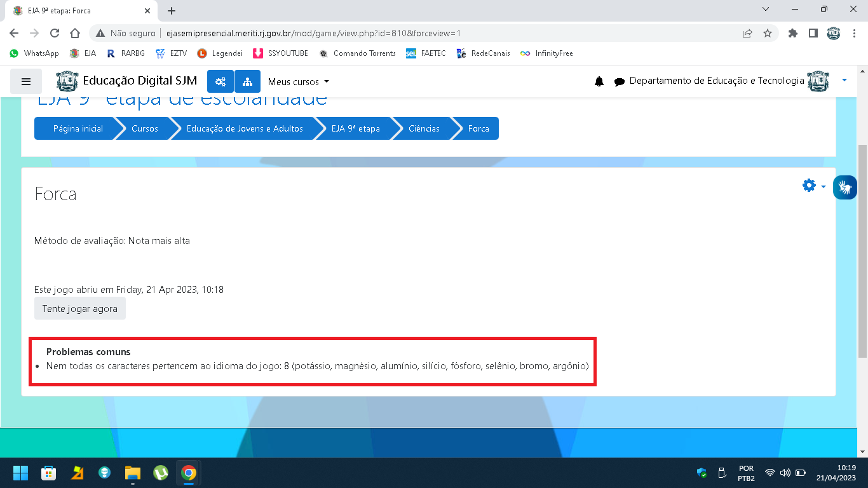Open the EJA 9ª etapa breadcrumb
The width and height of the screenshot is (868, 488).
[356, 128]
